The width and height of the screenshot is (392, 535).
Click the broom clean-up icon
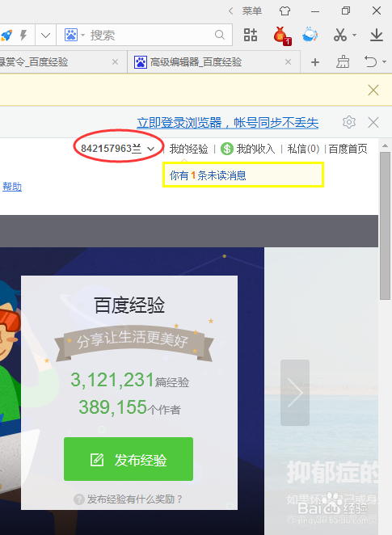[x=343, y=62]
